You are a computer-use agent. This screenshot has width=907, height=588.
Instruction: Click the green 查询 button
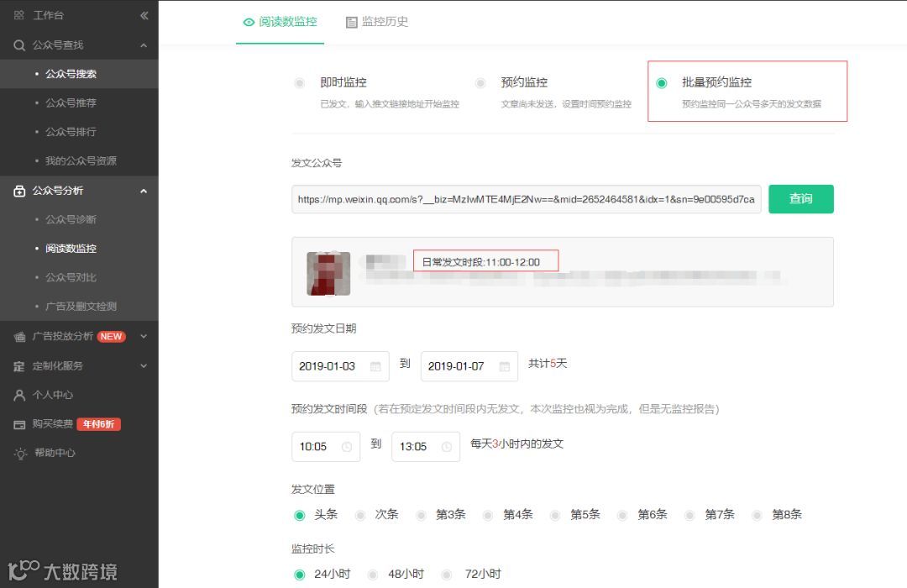click(x=800, y=199)
